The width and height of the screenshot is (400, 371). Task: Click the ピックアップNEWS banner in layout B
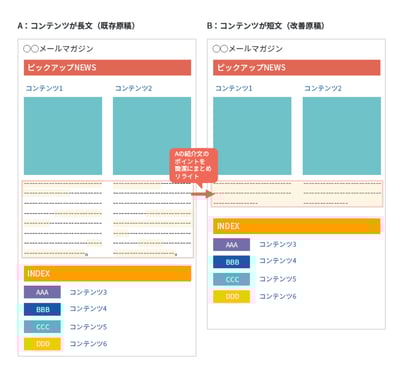pos(297,68)
